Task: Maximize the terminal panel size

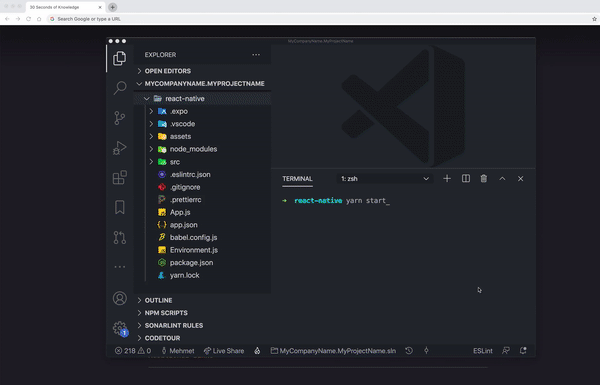Action: [x=502, y=179]
